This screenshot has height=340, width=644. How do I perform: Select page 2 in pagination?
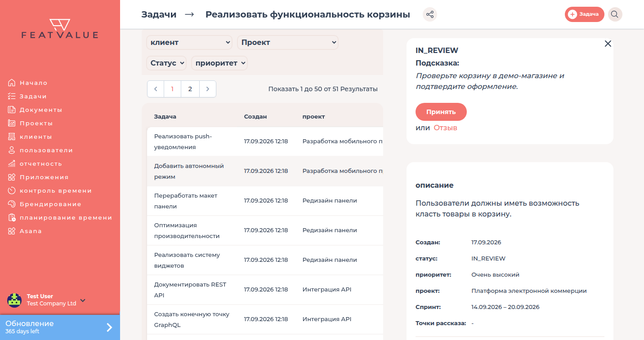190,89
